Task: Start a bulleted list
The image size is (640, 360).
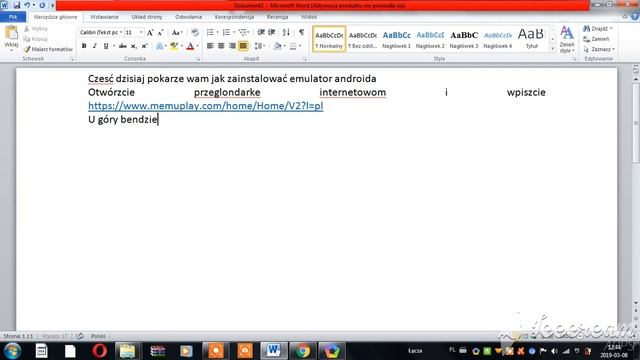Action: coord(211,32)
